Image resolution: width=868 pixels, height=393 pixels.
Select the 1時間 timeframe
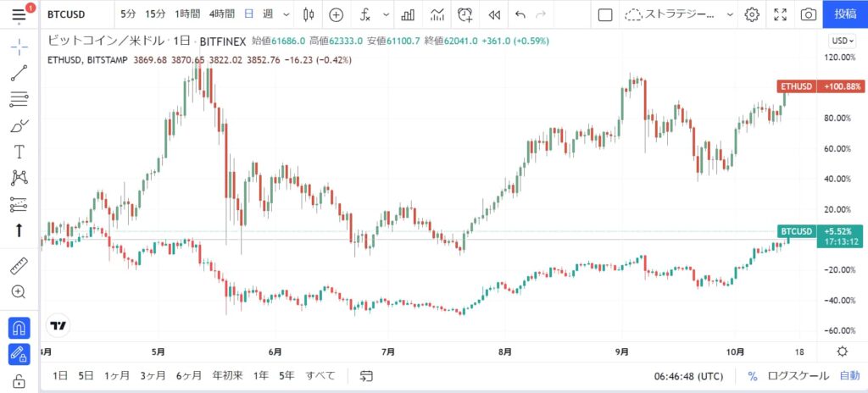(187, 14)
